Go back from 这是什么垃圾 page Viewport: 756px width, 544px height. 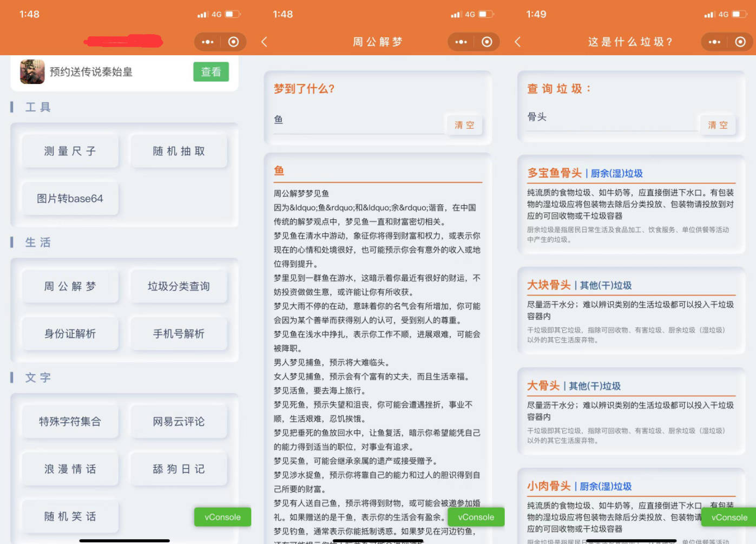[x=518, y=42]
